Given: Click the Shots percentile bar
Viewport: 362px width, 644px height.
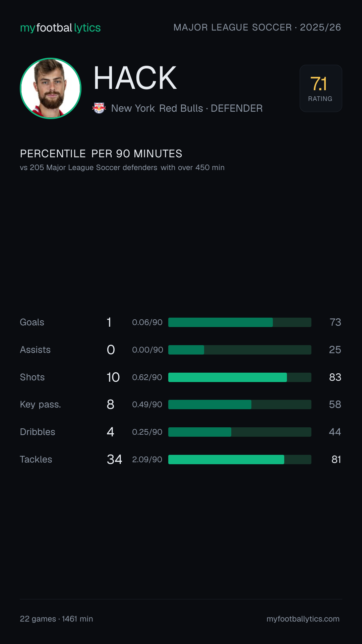Looking at the screenshot, I should (240, 377).
